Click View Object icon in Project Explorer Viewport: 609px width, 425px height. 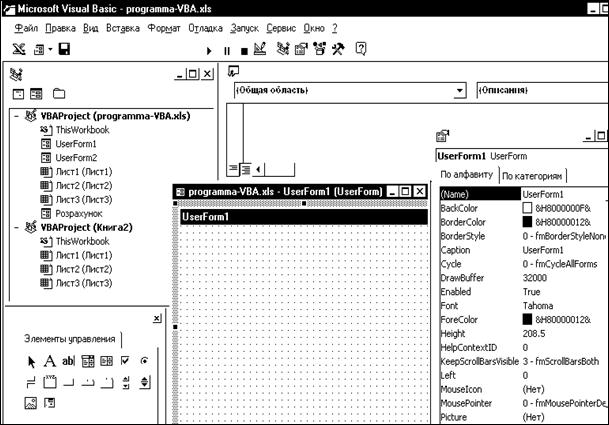[36, 94]
